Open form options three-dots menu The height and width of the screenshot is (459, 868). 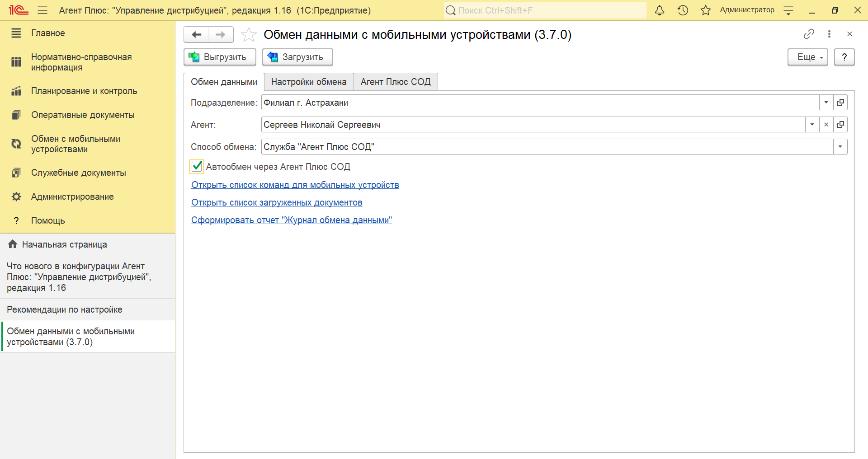pyautogui.click(x=829, y=34)
